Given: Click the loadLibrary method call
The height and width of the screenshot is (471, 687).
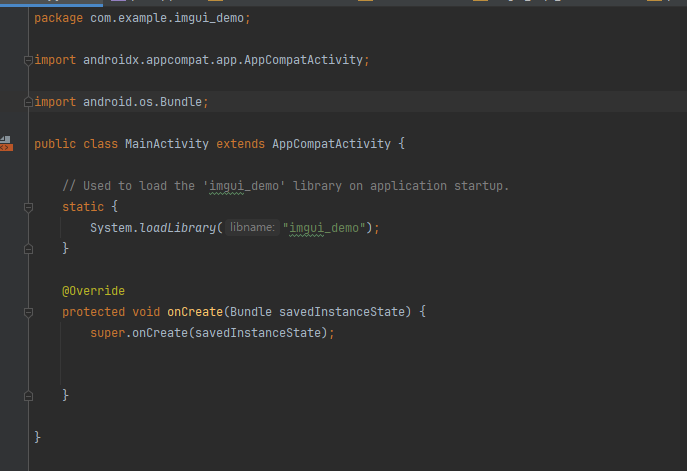Looking at the screenshot, I should (x=178, y=228).
